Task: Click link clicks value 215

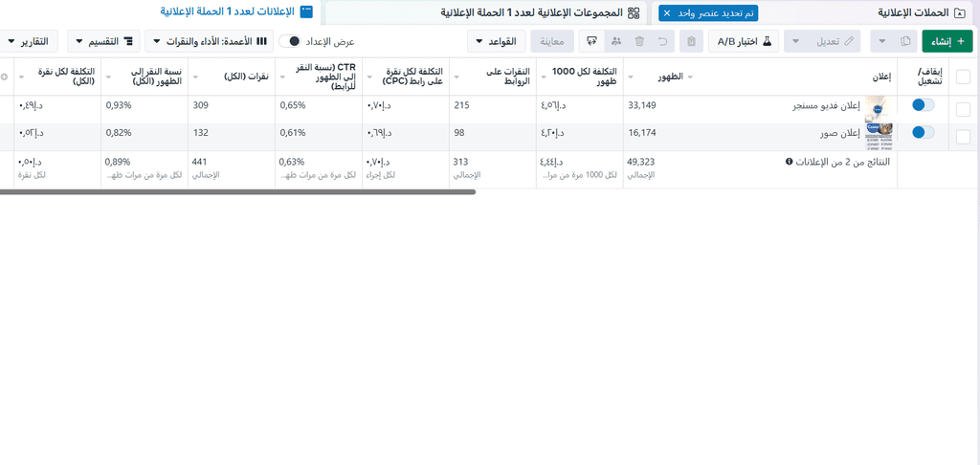Action: (x=461, y=105)
